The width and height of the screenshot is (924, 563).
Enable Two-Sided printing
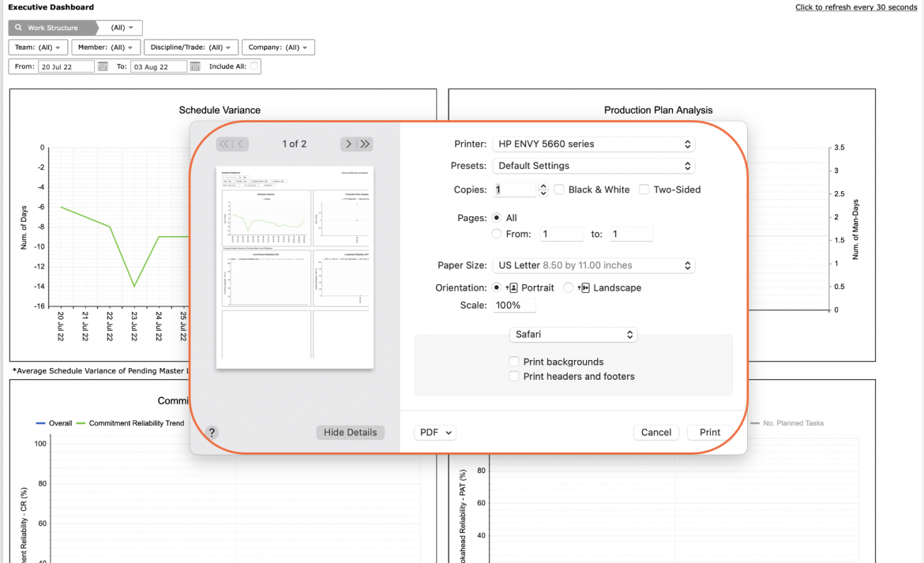click(644, 190)
